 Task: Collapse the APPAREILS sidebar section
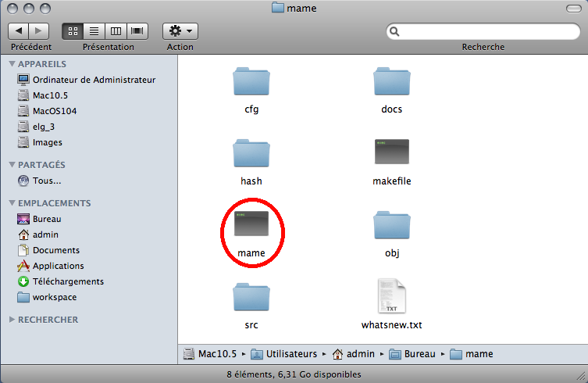[12, 64]
